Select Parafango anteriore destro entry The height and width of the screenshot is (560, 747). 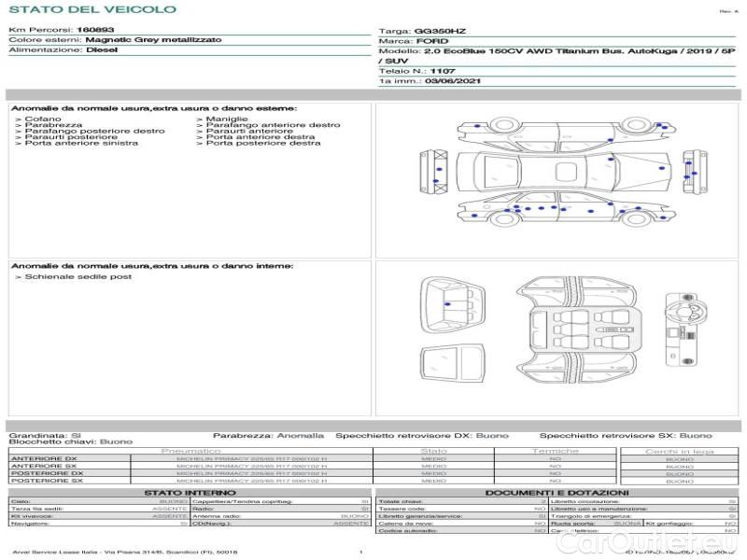(x=273, y=125)
